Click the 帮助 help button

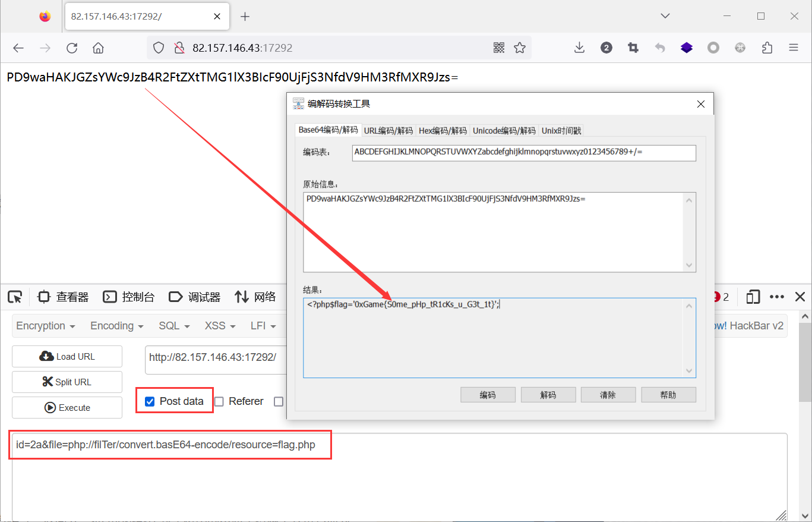tap(668, 395)
